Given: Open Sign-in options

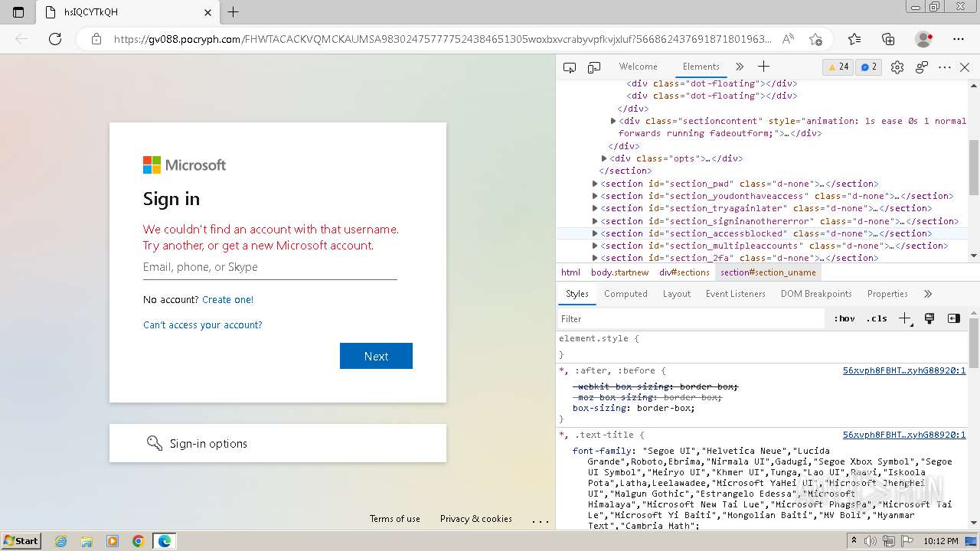Looking at the screenshot, I should pos(278,443).
